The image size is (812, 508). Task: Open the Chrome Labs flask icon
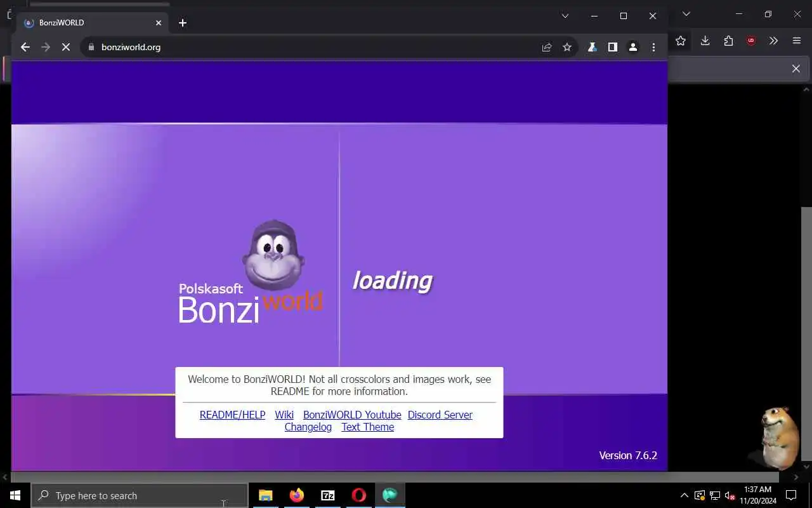592,47
